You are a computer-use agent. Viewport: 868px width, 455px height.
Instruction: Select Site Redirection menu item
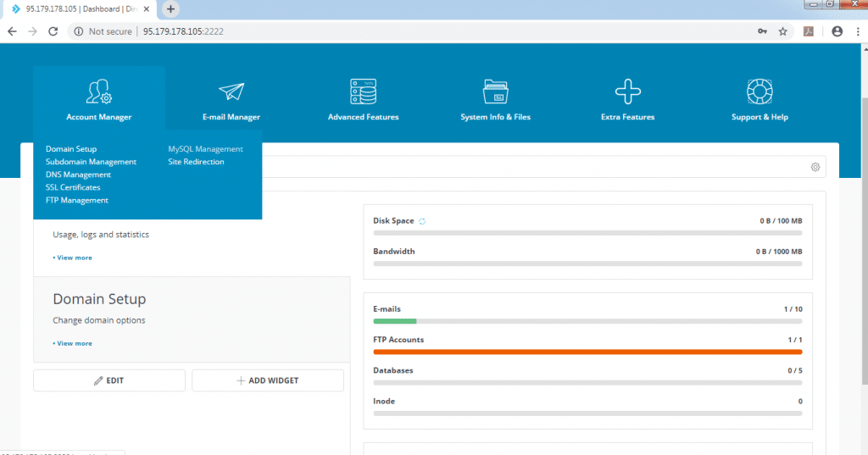(196, 162)
